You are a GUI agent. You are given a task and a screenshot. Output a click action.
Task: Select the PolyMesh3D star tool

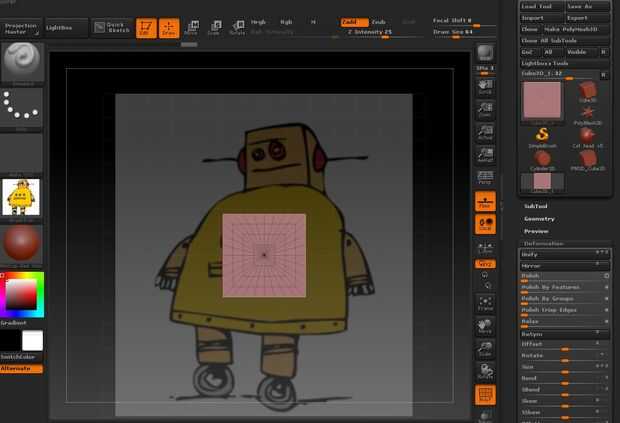[x=588, y=115]
